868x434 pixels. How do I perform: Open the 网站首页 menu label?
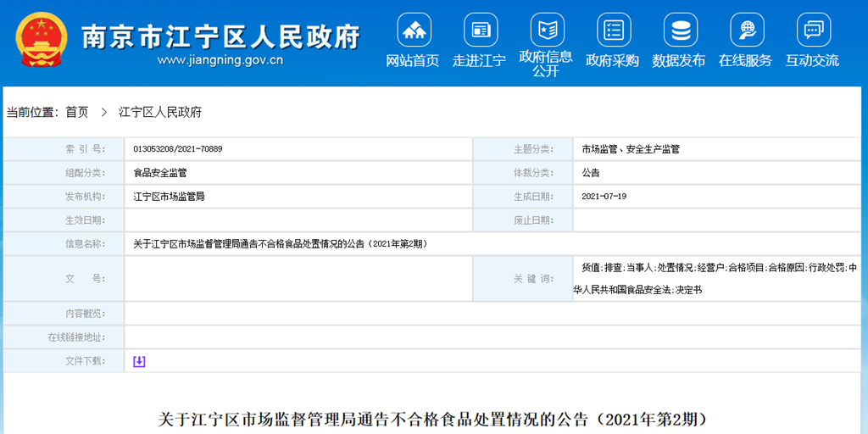(x=413, y=61)
